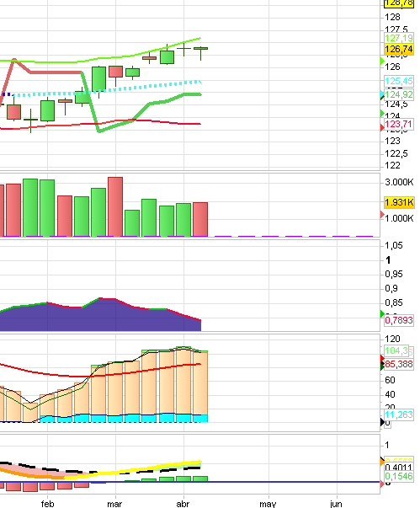Click the cyan 11,263 indicator value
The height and width of the screenshot is (508, 420).
point(399,414)
